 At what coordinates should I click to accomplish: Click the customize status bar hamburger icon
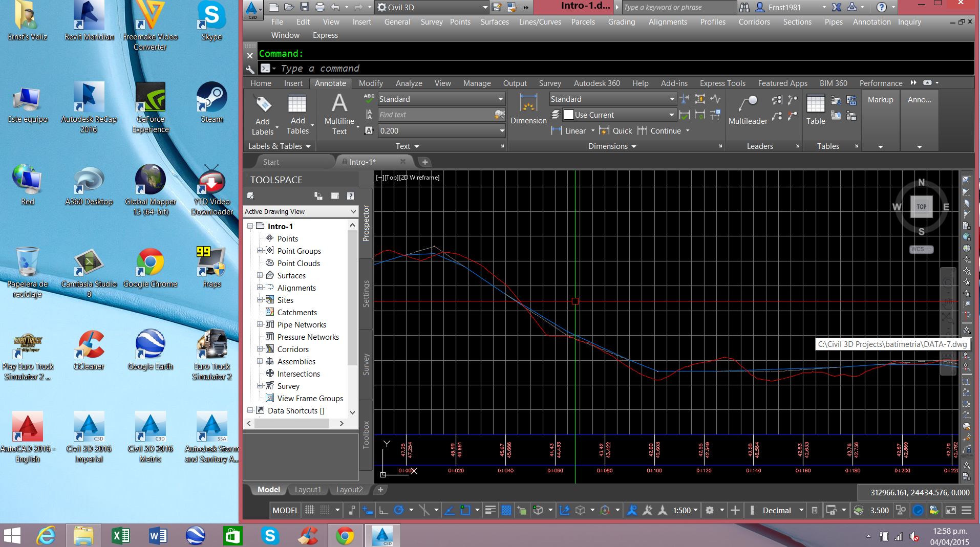[x=967, y=510]
